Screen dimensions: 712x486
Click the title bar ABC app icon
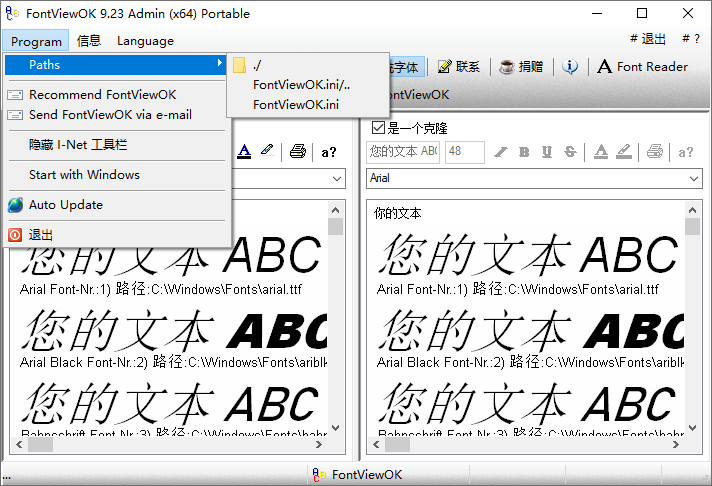(12, 13)
